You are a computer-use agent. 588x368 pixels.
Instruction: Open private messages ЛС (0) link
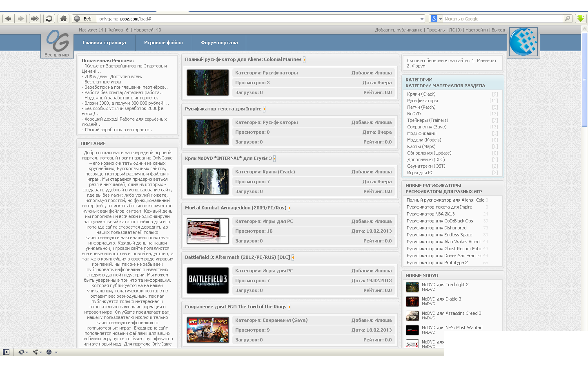click(x=455, y=30)
